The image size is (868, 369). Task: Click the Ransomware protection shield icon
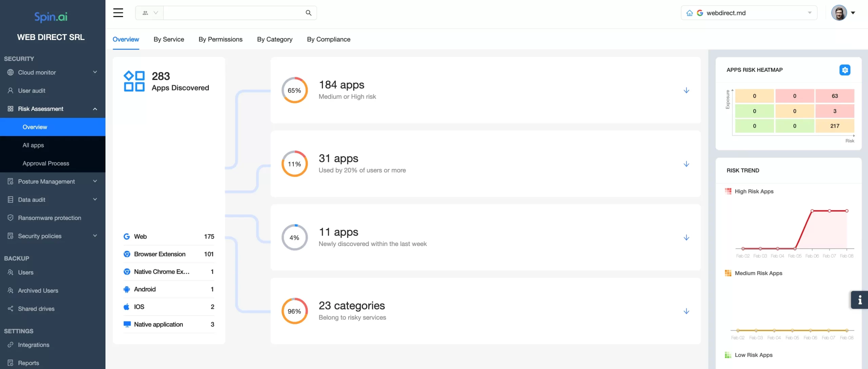point(11,218)
